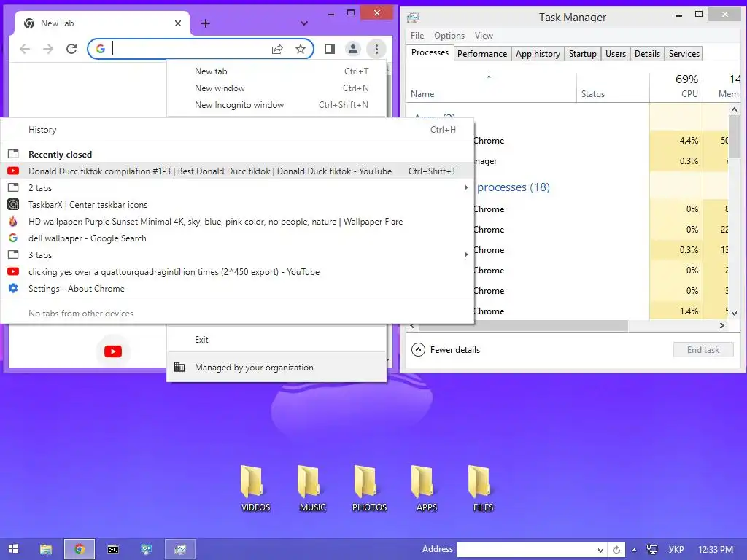Screen dimensions: 747x560
Task: Bookmark this tab with the star icon
Action: tap(300, 49)
